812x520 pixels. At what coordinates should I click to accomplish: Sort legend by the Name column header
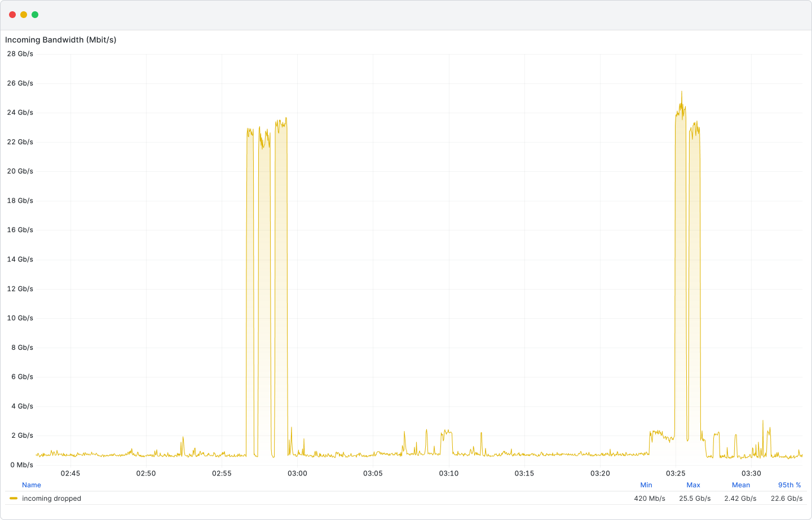tap(32, 485)
